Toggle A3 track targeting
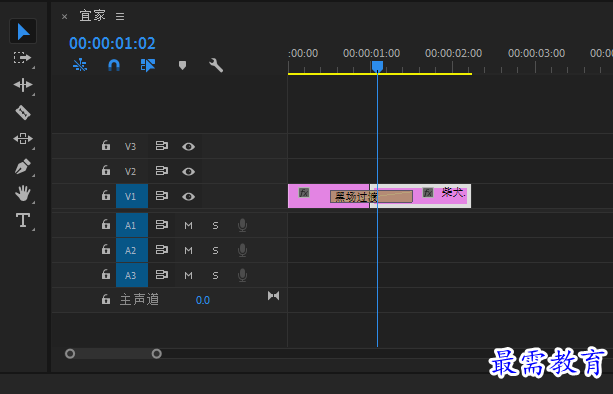The height and width of the screenshot is (394, 613). click(x=132, y=275)
